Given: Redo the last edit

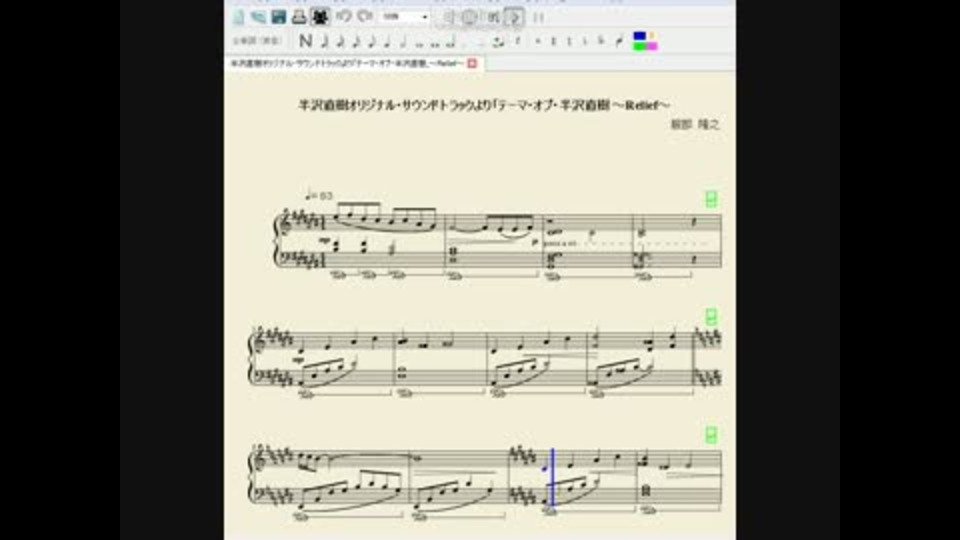Looking at the screenshot, I should coord(365,16).
